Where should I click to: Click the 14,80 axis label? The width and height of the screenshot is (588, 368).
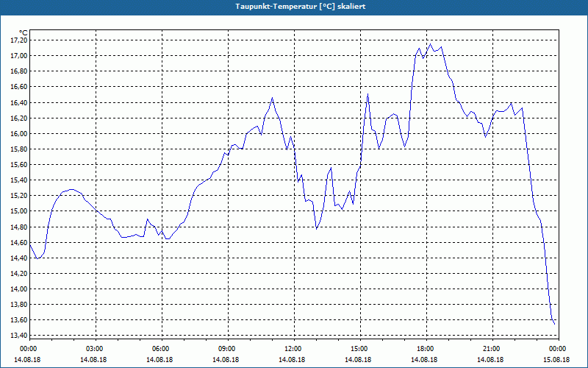click(x=19, y=227)
